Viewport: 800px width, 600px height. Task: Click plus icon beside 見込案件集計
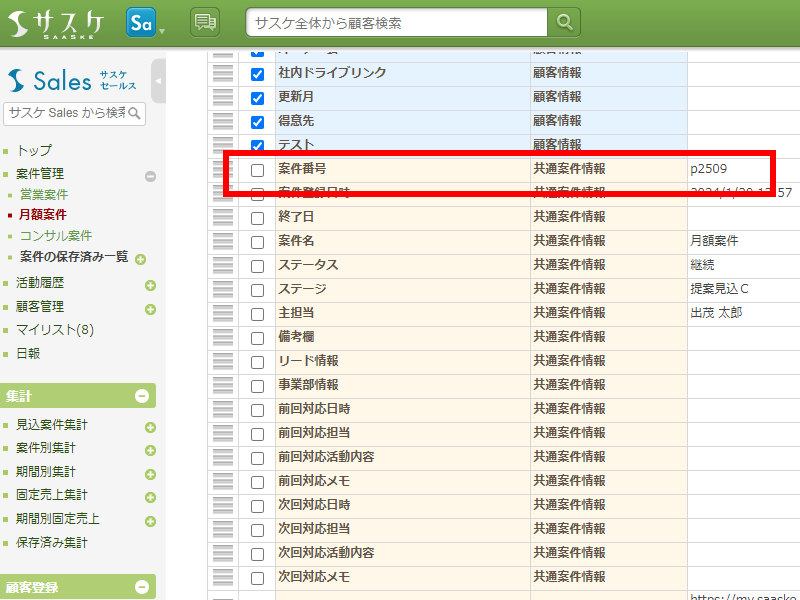coord(150,427)
